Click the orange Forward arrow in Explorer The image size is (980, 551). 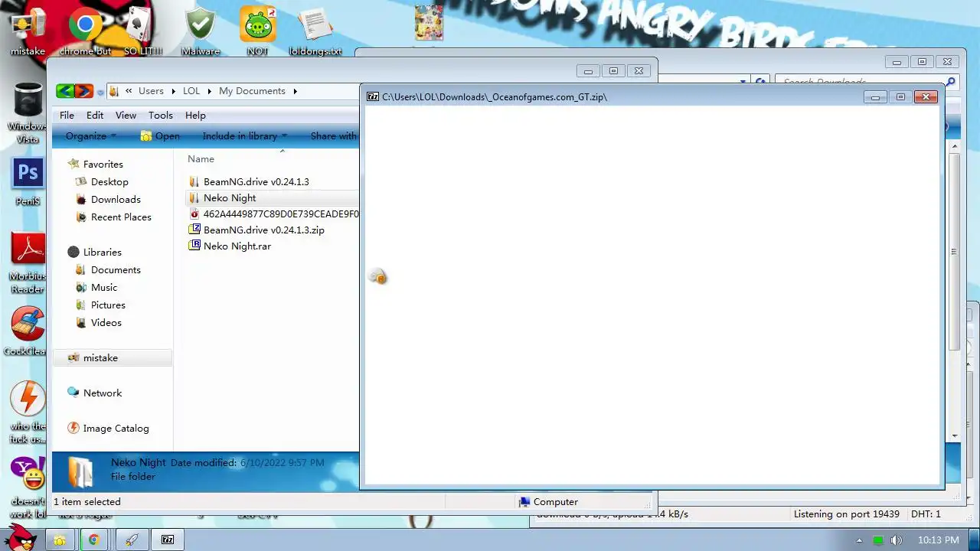83,91
